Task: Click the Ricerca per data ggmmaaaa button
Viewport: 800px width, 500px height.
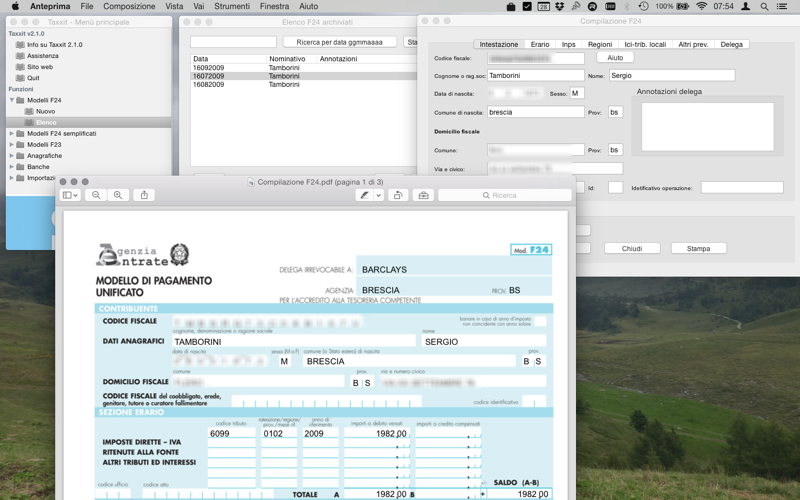Action: (x=339, y=42)
